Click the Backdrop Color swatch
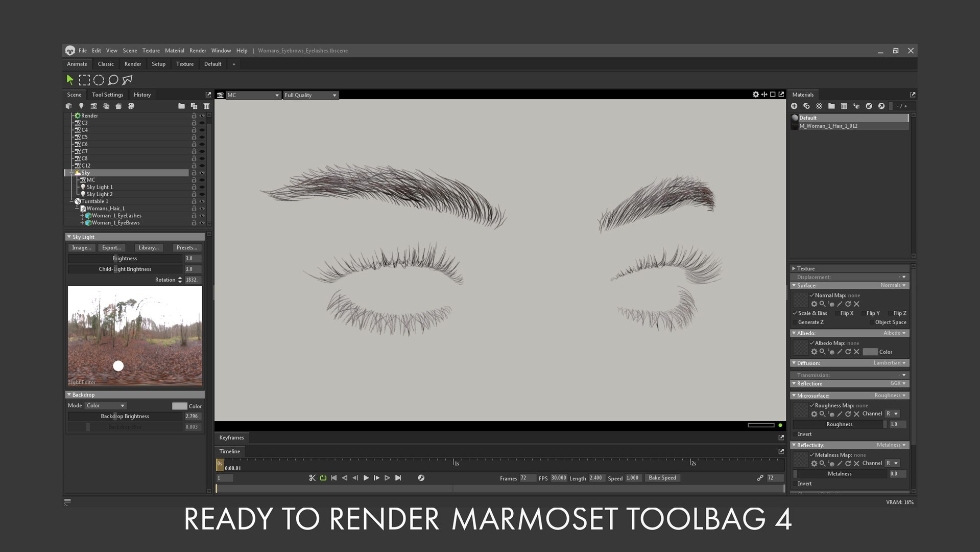The height and width of the screenshot is (552, 980). click(x=179, y=406)
